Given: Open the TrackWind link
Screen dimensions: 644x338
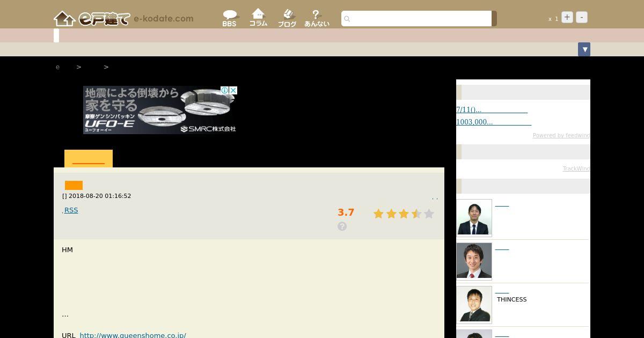Looking at the screenshot, I should pos(576,168).
